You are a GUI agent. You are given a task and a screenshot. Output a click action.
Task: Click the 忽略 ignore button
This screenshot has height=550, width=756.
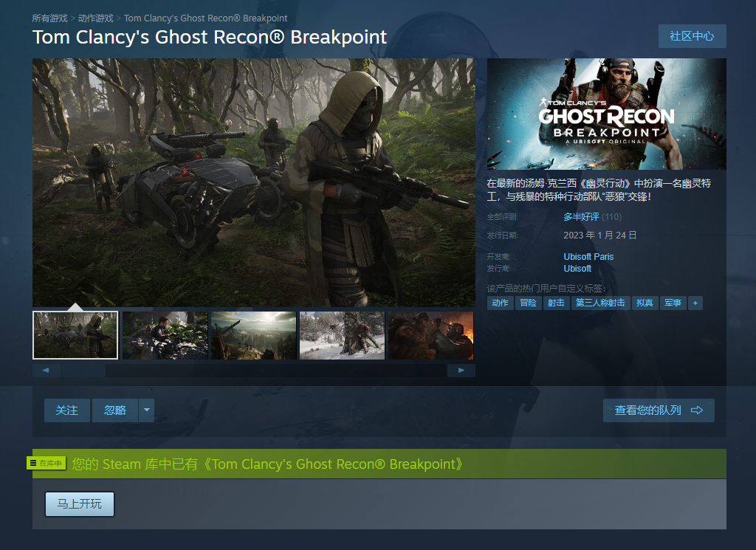tap(115, 410)
